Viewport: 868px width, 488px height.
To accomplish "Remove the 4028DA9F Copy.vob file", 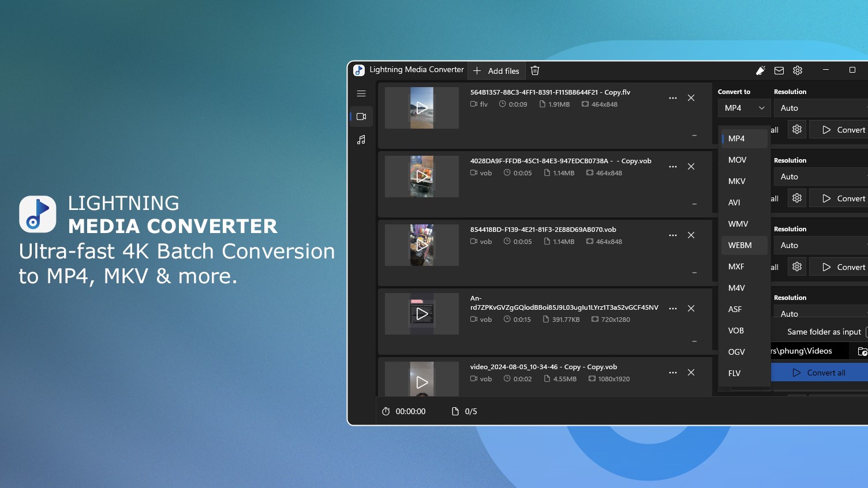I will pyautogui.click(x=691, y=167).
